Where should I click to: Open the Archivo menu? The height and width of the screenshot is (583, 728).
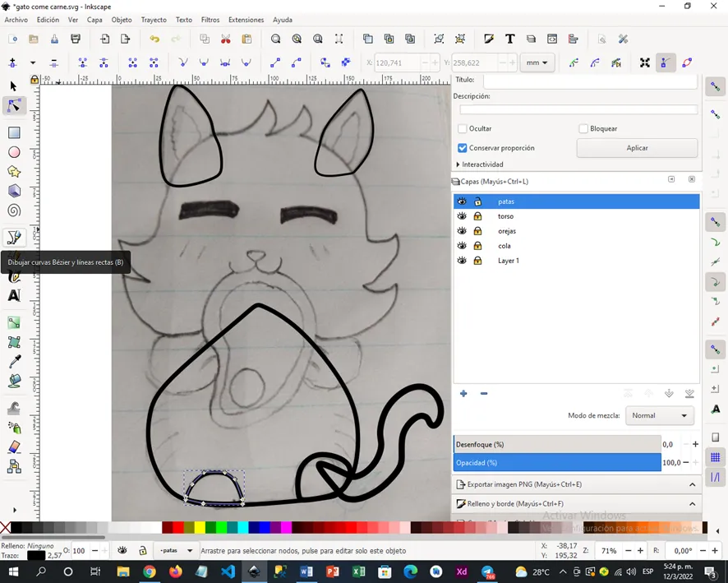point(16,20)
